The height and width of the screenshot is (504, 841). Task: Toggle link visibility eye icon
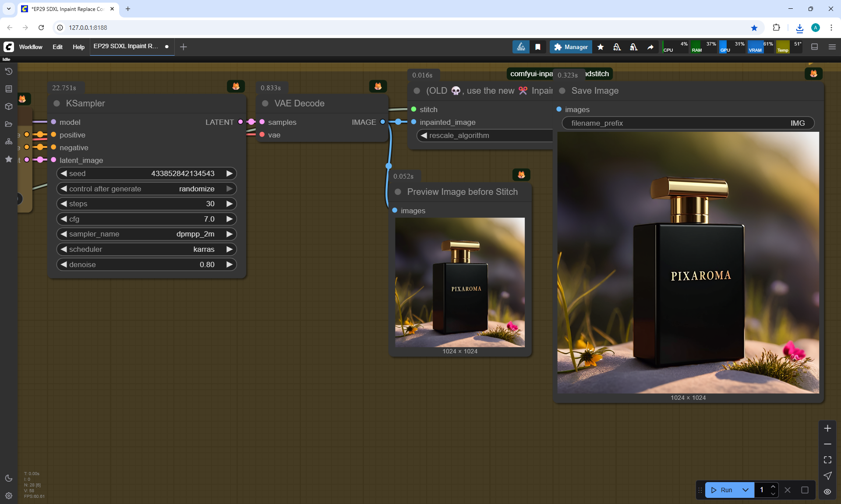tap(827, 491)
